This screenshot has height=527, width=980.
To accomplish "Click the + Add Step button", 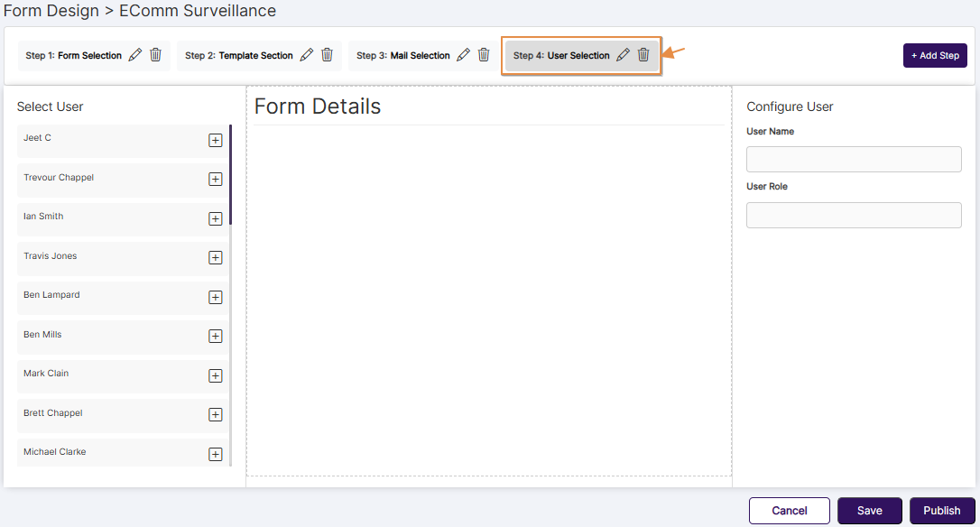I will pyautogui.click(x=935, y=54).
